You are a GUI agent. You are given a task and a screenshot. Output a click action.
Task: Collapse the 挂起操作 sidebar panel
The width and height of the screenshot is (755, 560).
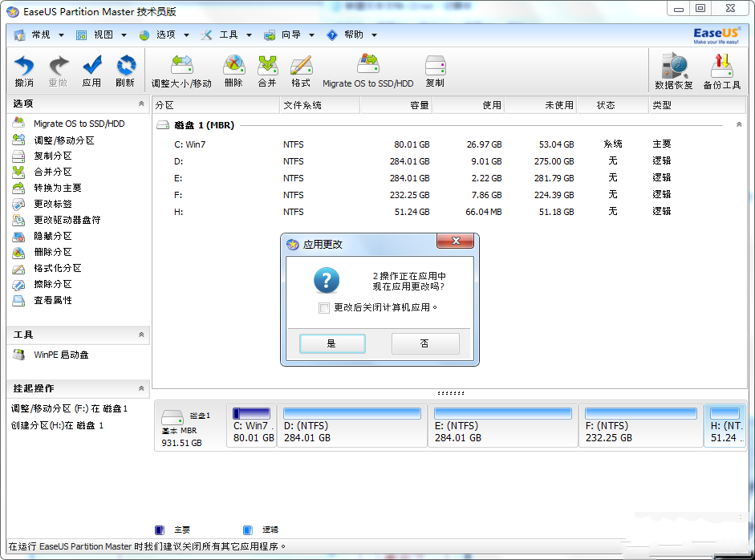pyautogui.click(x=141, y=388)
